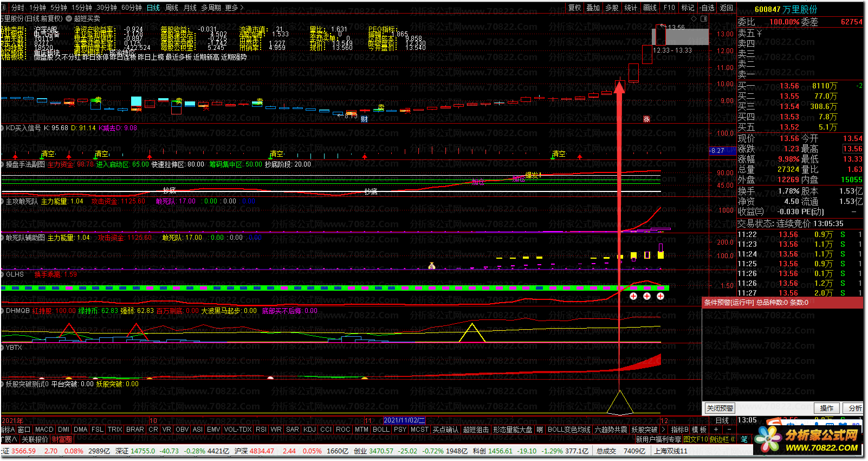868x461 pixels.
Task: Switch to 周线 weekly chart
Action: coord(172,8)
